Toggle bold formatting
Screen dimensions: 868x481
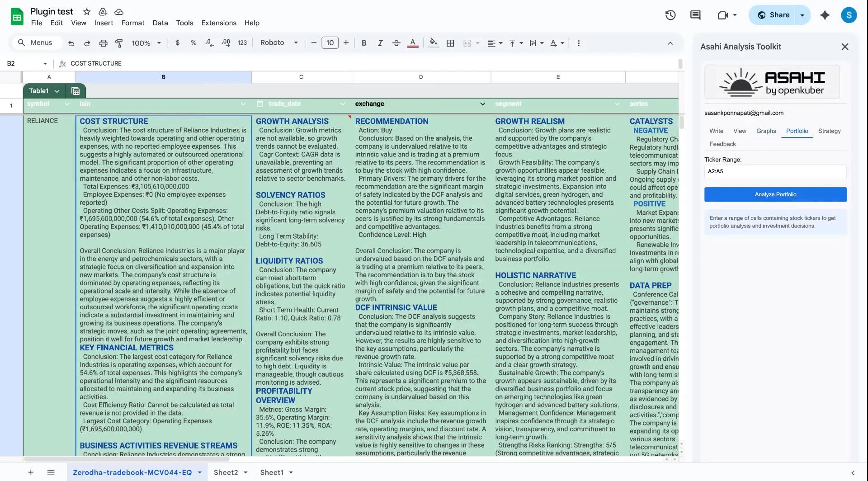click(364, 43)
